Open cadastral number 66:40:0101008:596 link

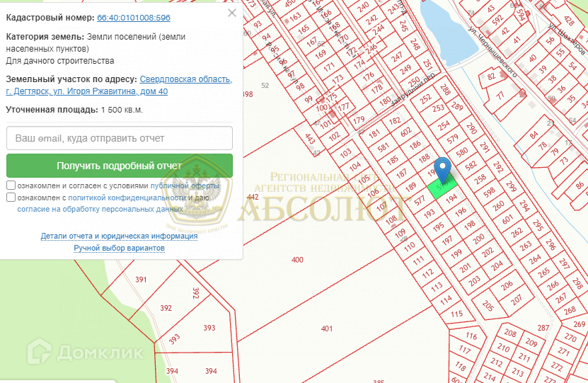(134, 18)
